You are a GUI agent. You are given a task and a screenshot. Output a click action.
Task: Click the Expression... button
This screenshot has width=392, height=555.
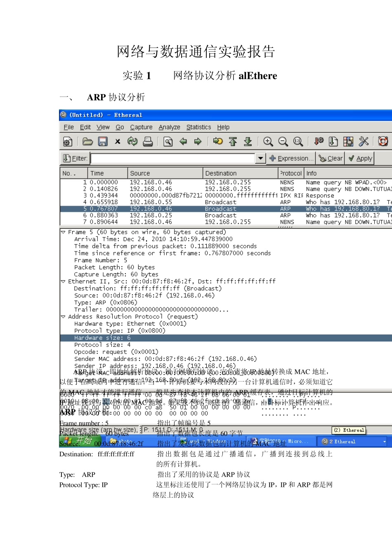click(291, 158)
